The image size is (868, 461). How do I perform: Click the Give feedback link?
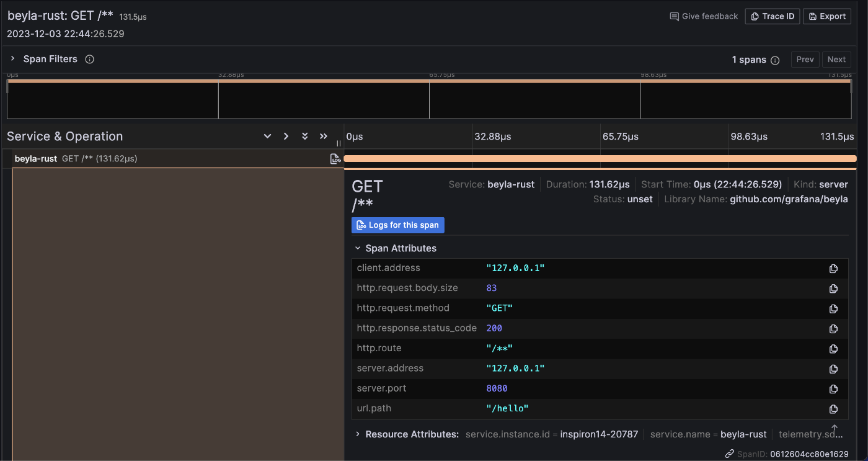pos(704,16)
